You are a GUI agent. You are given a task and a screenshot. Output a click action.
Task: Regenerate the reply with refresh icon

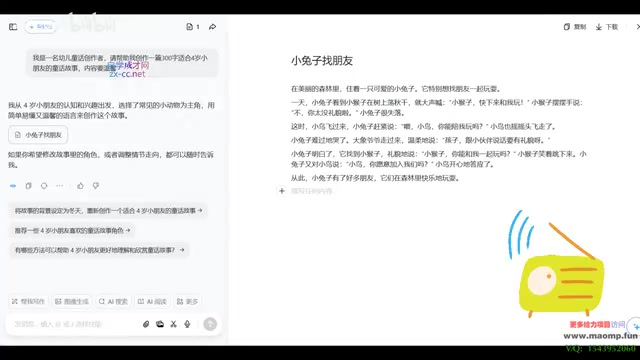click(x=44, y=186)
